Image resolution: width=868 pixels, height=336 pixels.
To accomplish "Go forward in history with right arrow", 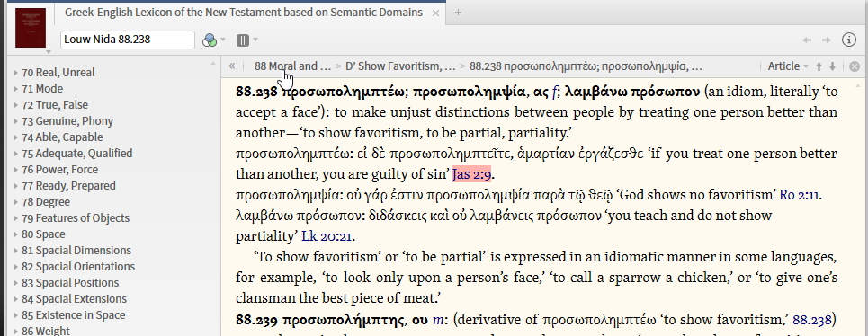I will click(x=826, y=40).
